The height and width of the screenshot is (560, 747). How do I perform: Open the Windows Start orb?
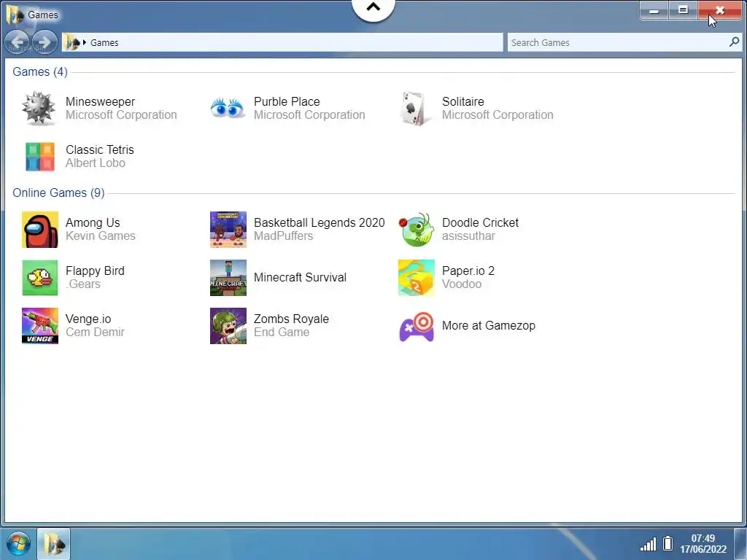tap(18, 544)
